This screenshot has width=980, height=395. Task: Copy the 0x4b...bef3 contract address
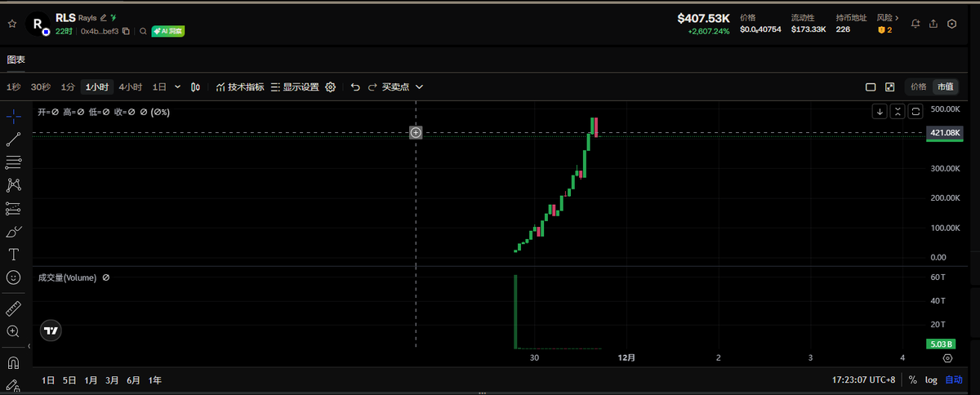coord(127,31)
